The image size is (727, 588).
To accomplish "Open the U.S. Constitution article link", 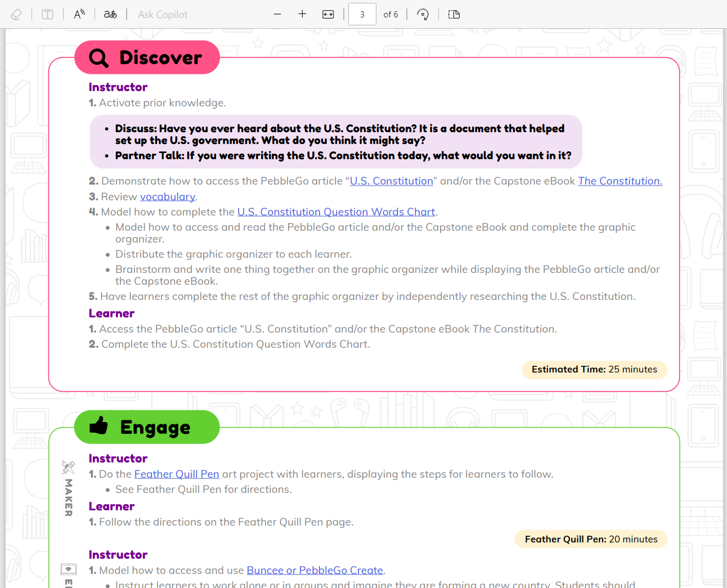I will click(392, 181).
